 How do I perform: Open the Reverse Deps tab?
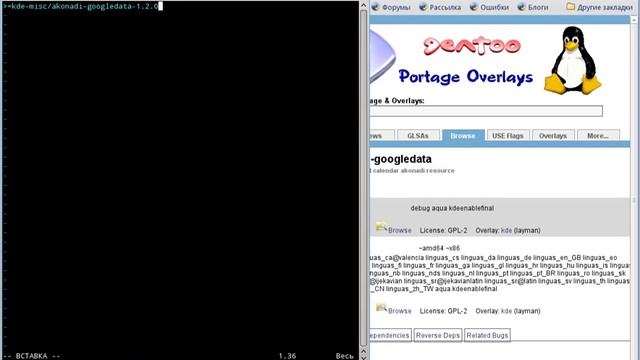click(x=438, y=335)
